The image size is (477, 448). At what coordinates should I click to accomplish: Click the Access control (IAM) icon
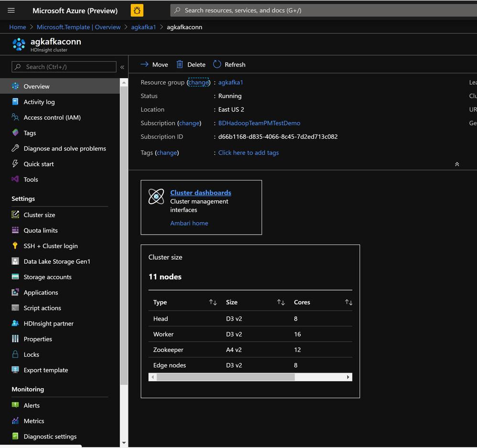pos(15,117)
